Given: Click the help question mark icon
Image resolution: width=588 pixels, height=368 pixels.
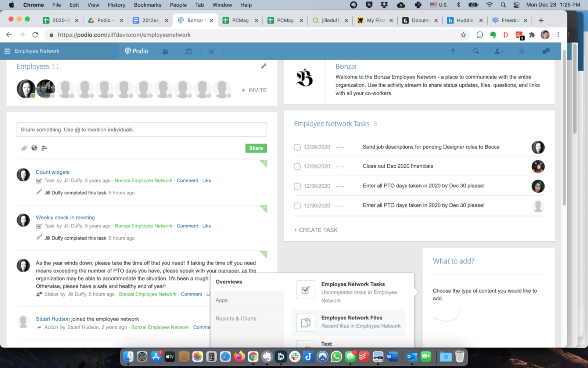Looking at the screenshot, I should point(452,52).
